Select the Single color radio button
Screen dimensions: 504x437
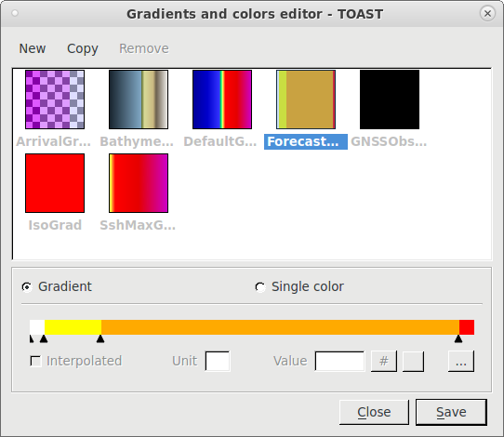260,287
